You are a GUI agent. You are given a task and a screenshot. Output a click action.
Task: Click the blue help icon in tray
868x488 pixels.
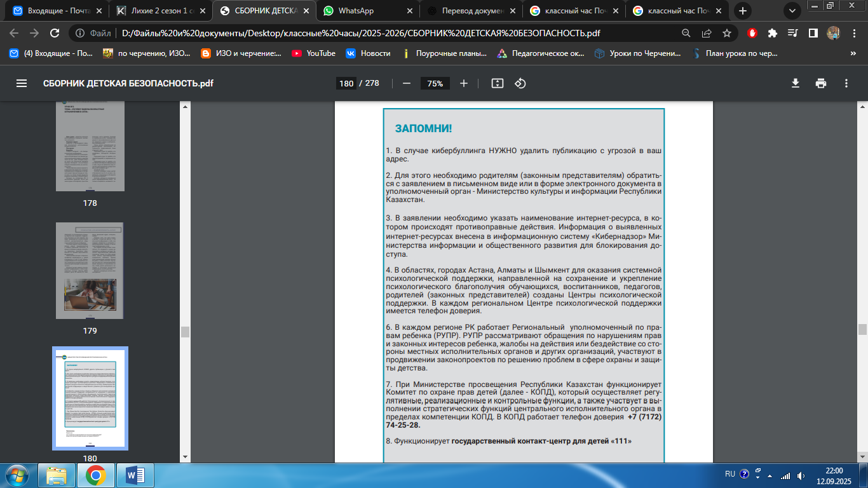tap(745, 474)
